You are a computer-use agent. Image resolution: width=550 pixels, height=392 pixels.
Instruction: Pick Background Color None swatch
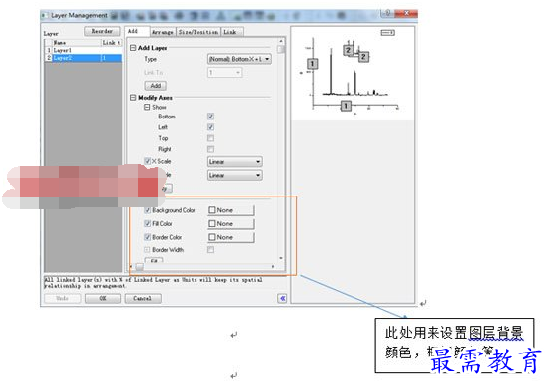(x=231, y=210)
